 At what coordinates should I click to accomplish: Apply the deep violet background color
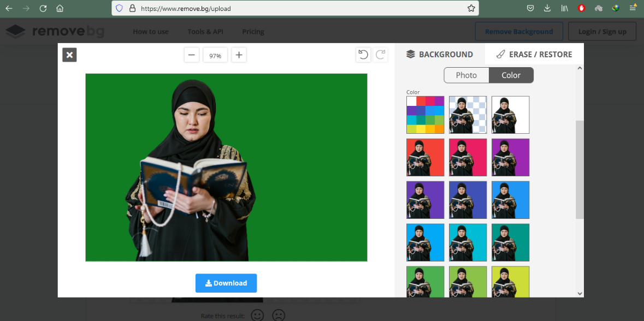pos(426,200)
